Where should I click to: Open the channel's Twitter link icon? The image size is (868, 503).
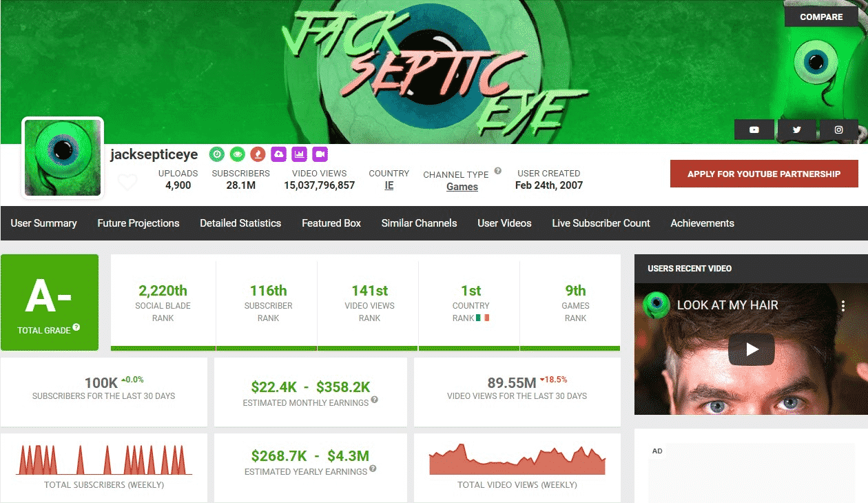[796, 130]
